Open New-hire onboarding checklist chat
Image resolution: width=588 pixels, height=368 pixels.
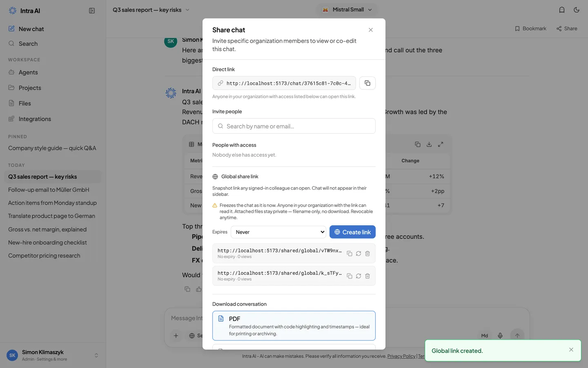pos(52,242)
